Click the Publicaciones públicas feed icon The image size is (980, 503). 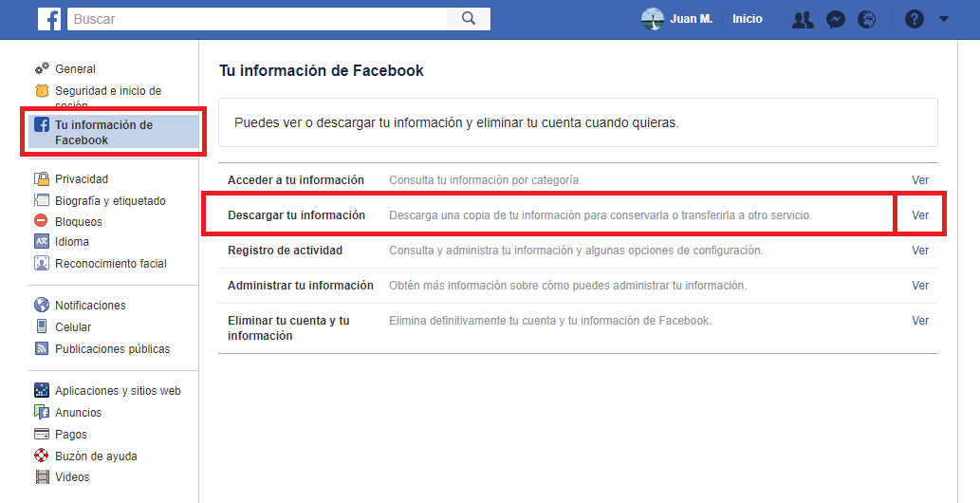42,348
